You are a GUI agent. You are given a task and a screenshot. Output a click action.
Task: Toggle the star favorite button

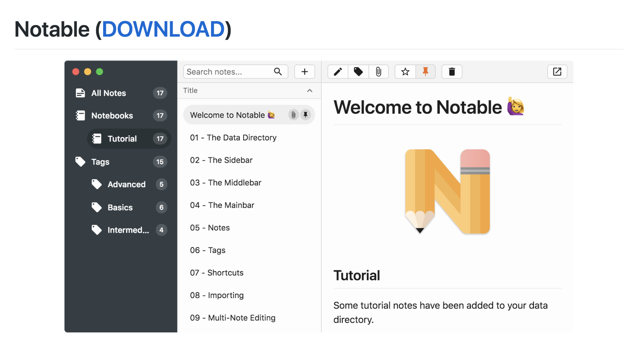[405, 72]
